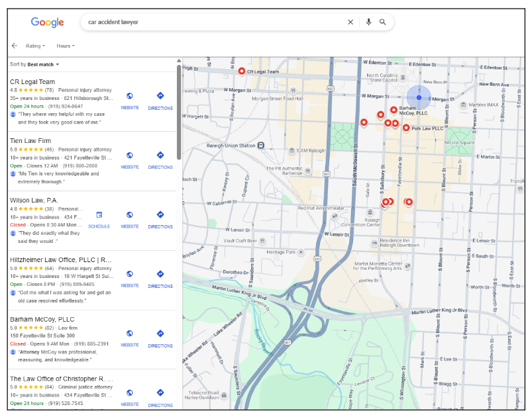
Task: Open The Law Office of Christopher R. listing
Action: (62, 379)
